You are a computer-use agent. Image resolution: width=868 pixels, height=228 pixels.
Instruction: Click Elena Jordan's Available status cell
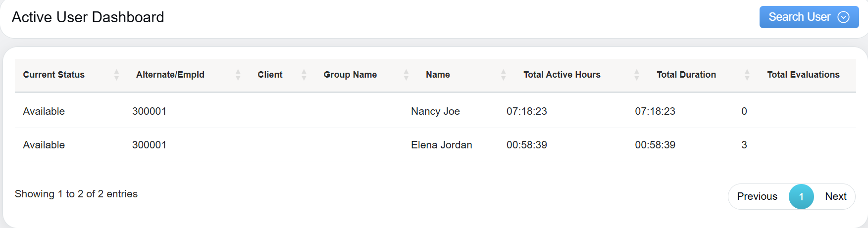click(44, 145)
